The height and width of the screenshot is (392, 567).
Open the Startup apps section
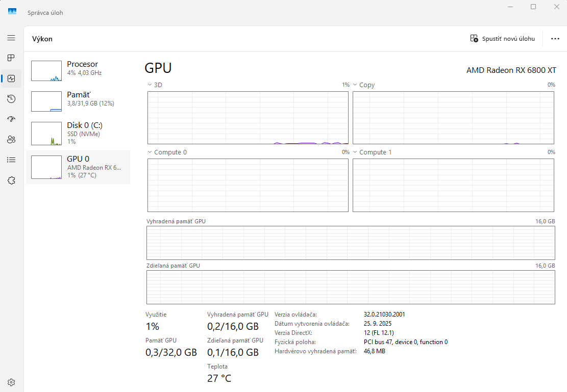(11, 119)
